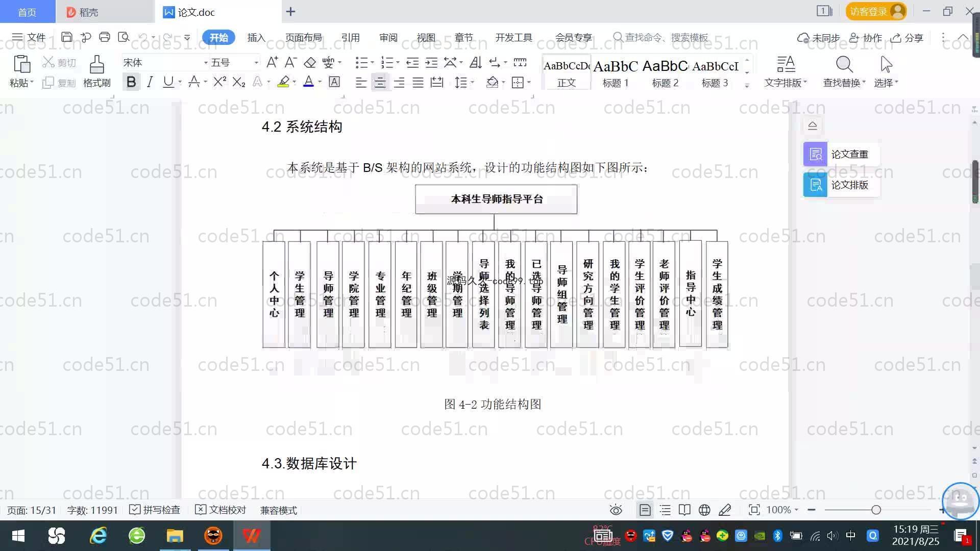Apply subscript formatting
980x551 pixels.
(x=238, y=82)
